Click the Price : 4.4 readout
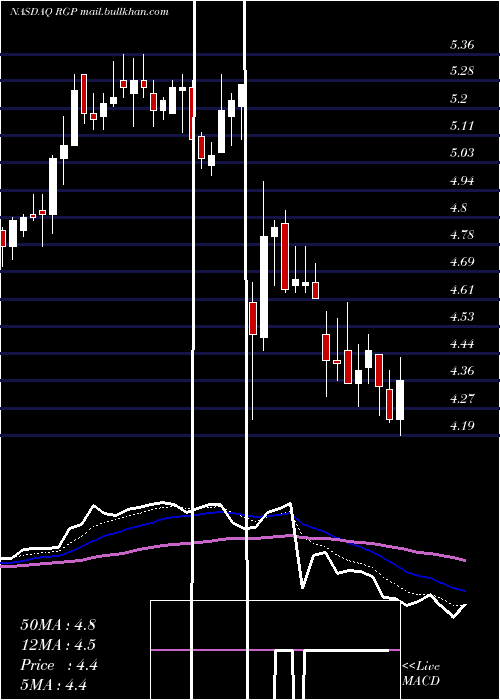 click(x=58, y=665)
